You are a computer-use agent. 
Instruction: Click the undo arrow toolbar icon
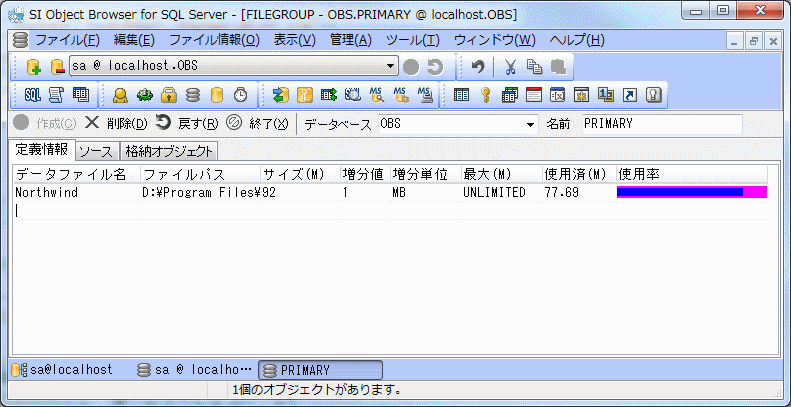478,67
